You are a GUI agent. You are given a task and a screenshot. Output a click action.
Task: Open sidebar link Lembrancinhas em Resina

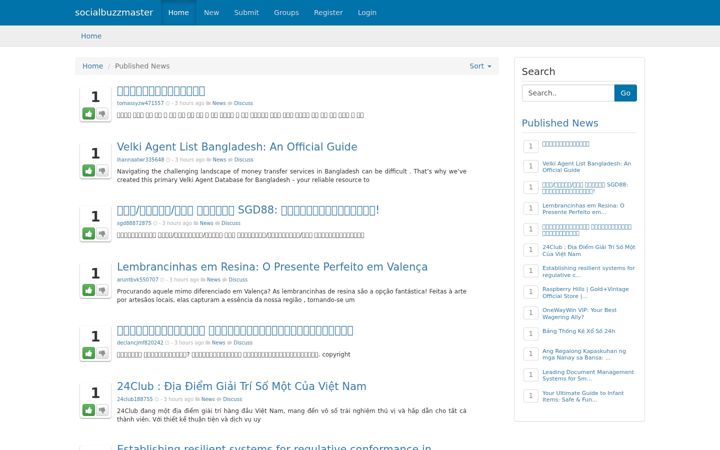[x=583, y=209]
